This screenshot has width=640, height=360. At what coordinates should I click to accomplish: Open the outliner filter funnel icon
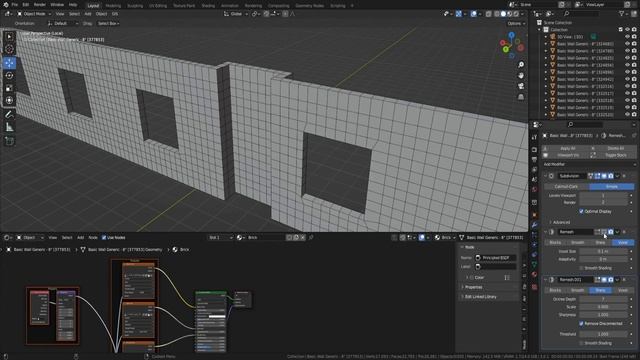click(x=621, y=13)
